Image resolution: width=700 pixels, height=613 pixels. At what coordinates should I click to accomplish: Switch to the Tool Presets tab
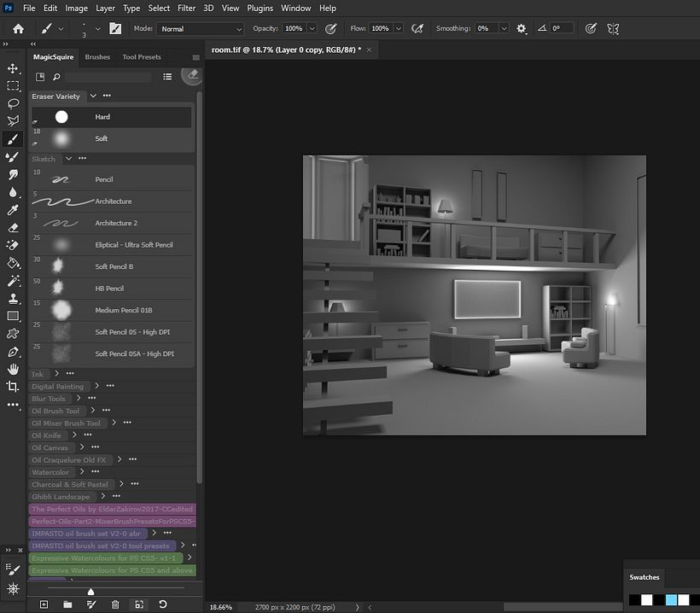pyautogui.click(x=142, y=57)
